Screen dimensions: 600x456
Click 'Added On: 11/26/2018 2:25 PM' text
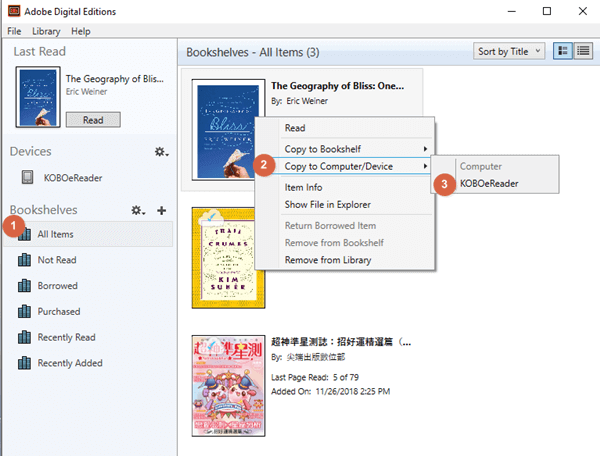(331, 391)
